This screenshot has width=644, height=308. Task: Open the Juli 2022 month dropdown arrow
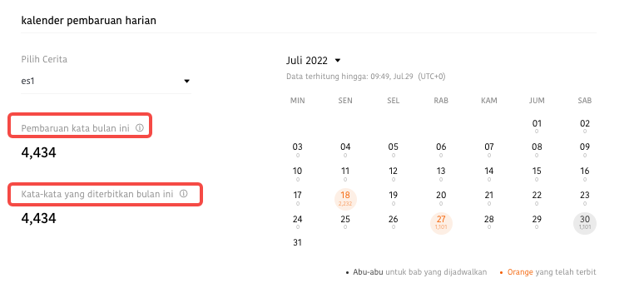coord(338,61)
